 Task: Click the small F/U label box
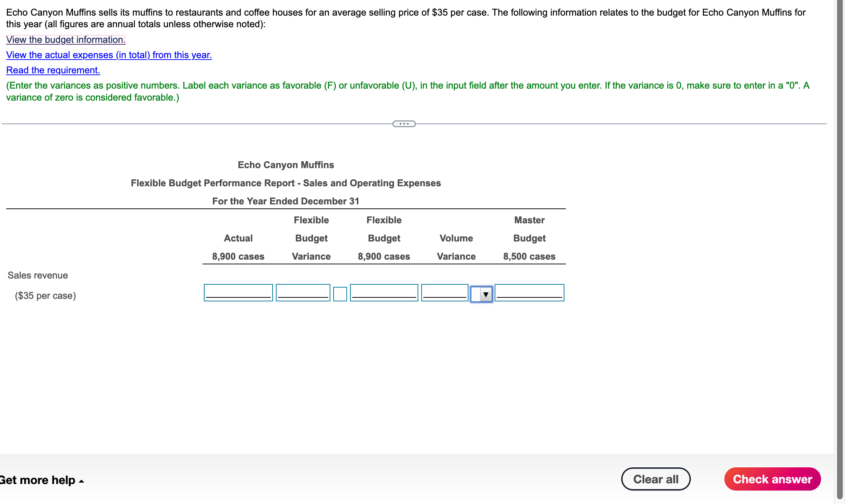pyautogui.click(x=340, y=294)
